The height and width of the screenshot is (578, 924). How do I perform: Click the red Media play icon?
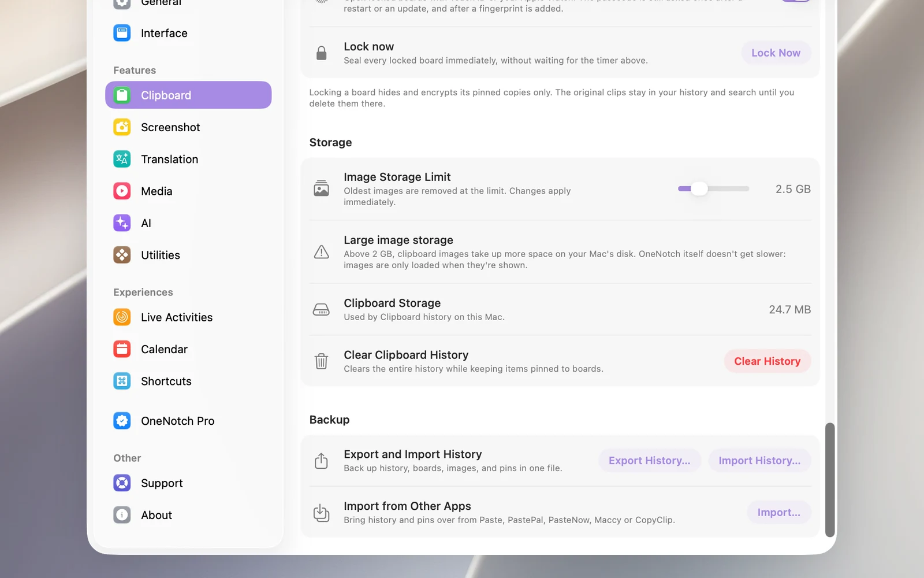pyautogui.click(x=122, y=191)
